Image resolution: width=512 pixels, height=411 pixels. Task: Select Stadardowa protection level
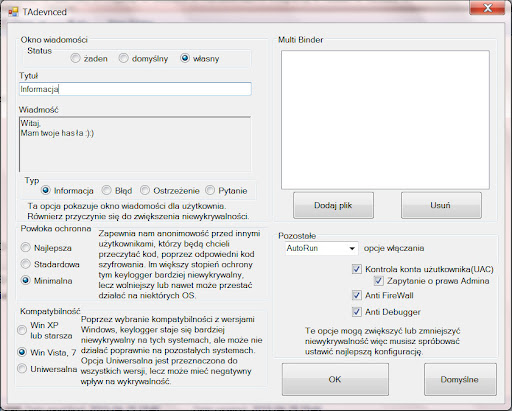[25, 264]
